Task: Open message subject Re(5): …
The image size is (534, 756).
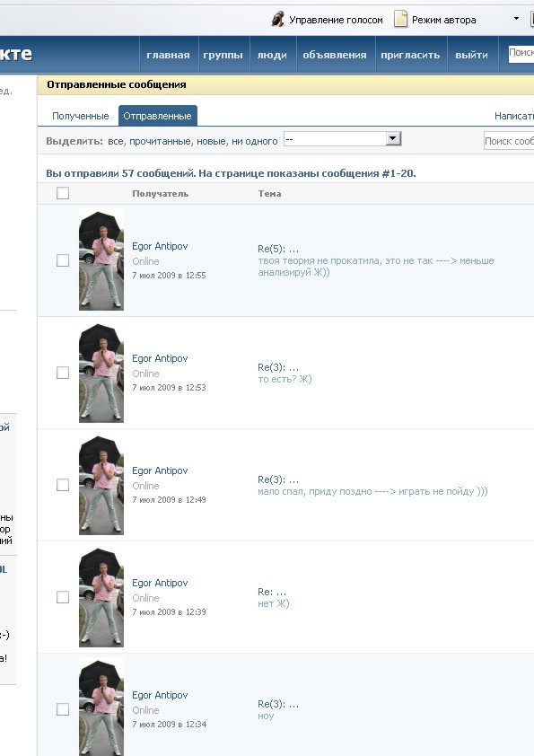Action: (278, 250)
